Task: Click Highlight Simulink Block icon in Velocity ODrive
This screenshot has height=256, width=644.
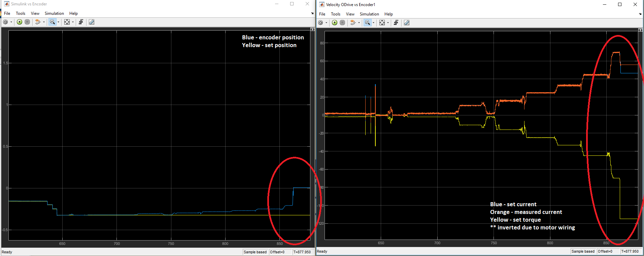Action: (353, 23)
